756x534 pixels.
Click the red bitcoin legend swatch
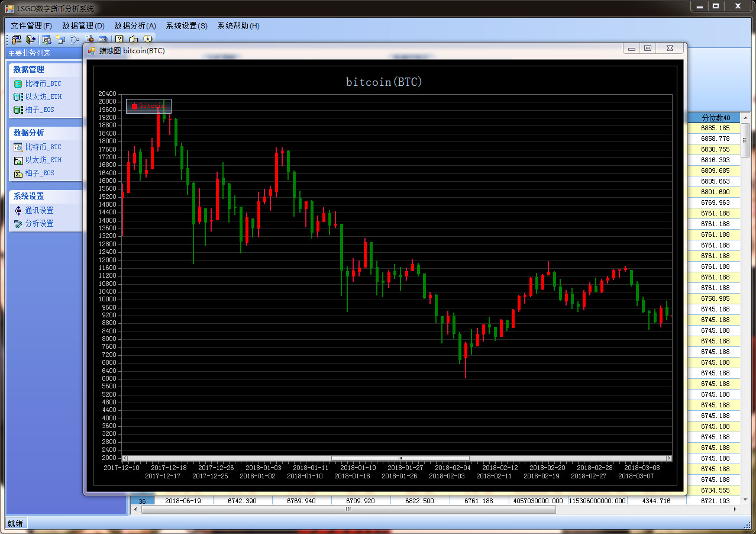134,106
